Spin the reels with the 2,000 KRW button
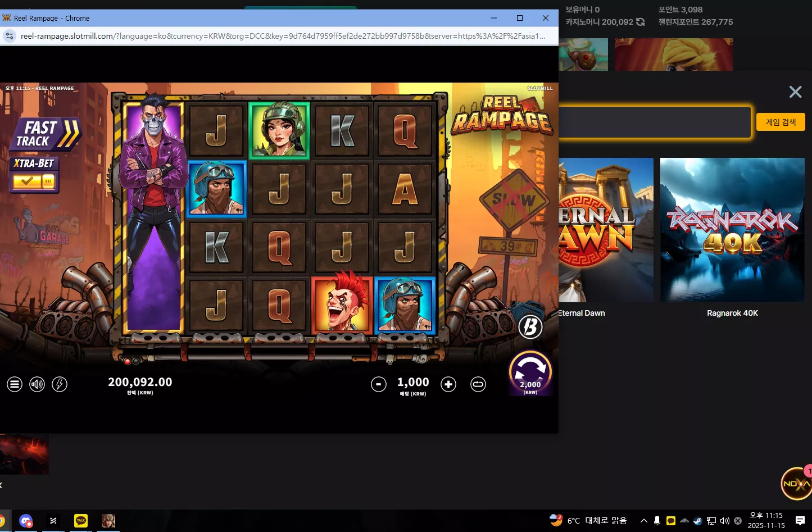 pyautogui.click(x=530, y=374)
